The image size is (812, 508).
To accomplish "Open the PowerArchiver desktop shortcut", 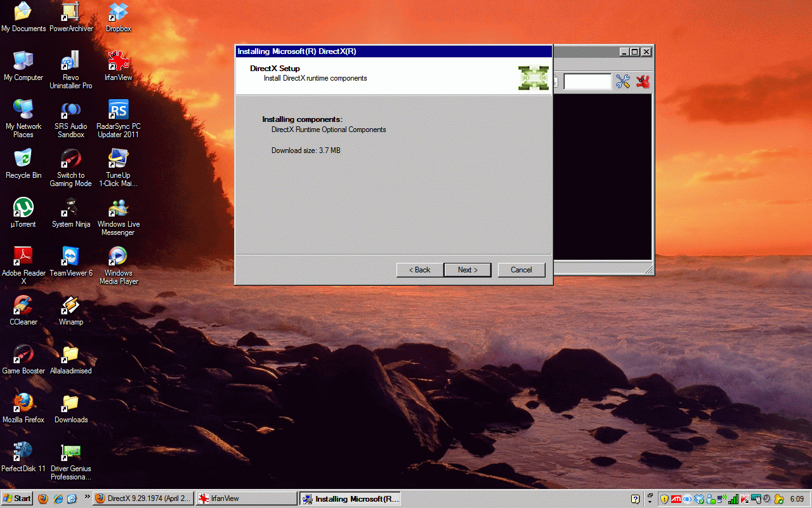I will [x=71, y=17].
